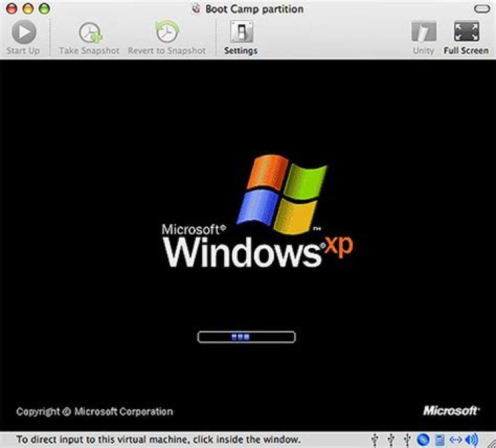The width and height of the screenshot is (496, 448).
Task: Click the hard disk status icon
Action: point(440,440)
